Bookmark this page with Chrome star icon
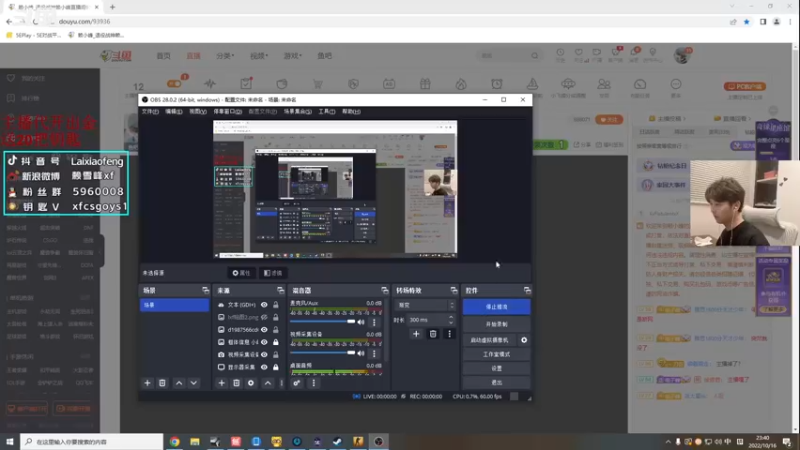Viewport: 800px width, 450px height. (x=746, y=21)
